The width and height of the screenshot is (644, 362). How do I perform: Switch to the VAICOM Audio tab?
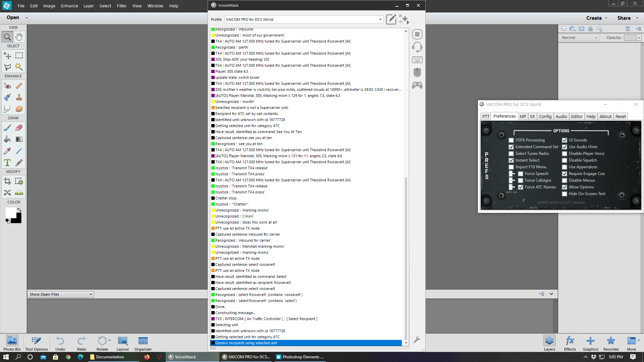(561, 116)
